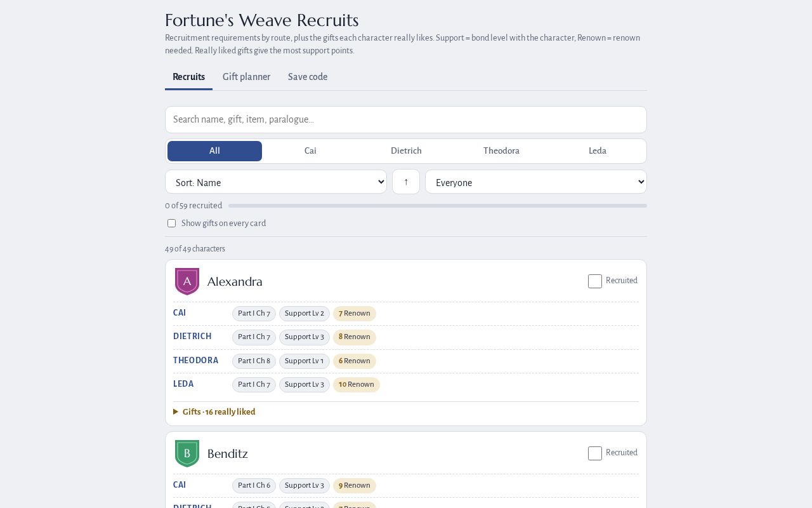Image resolution: width=812 pixels, height=508 pixels.
Task: Click Benditz's green shield crest icon
Action: [187, 453]
